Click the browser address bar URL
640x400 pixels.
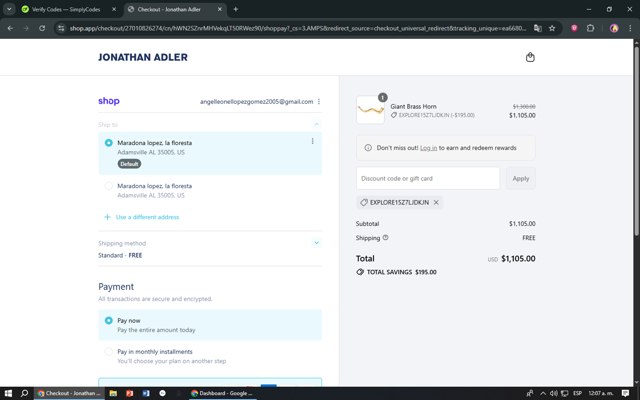(x=297, y=28)
